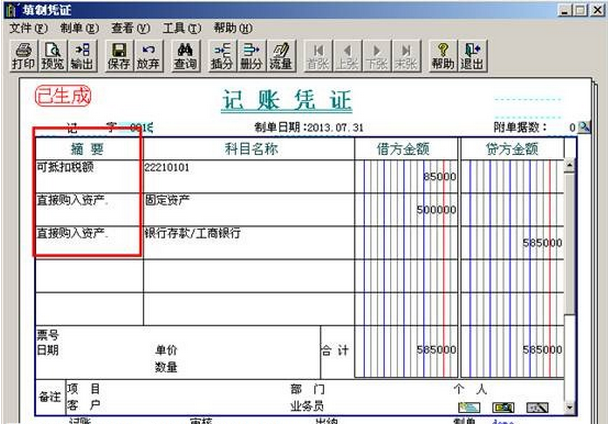Click the 插分 (Insert entry) icon

(x=222, y=54)
